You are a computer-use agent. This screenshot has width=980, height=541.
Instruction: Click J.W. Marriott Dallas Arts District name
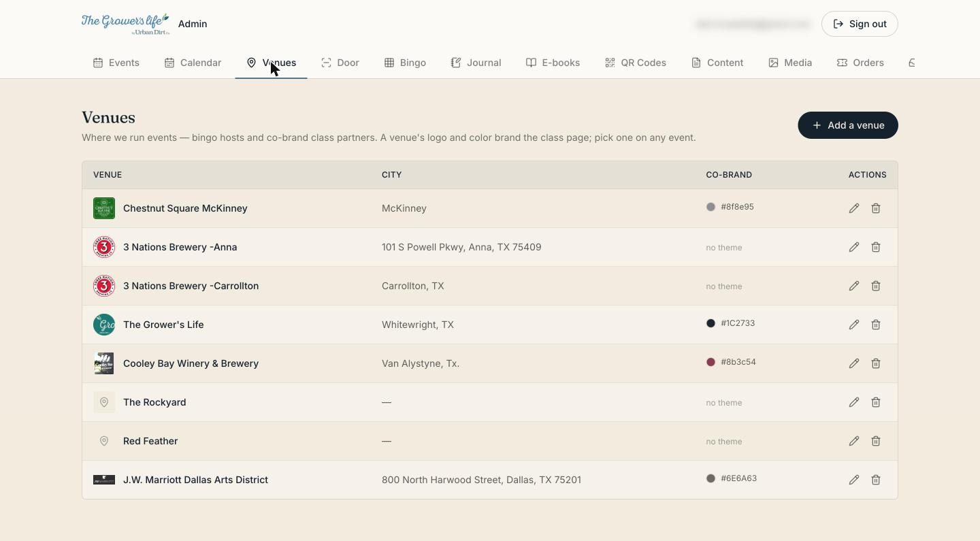pyautogui.click(x=196, y=480)
